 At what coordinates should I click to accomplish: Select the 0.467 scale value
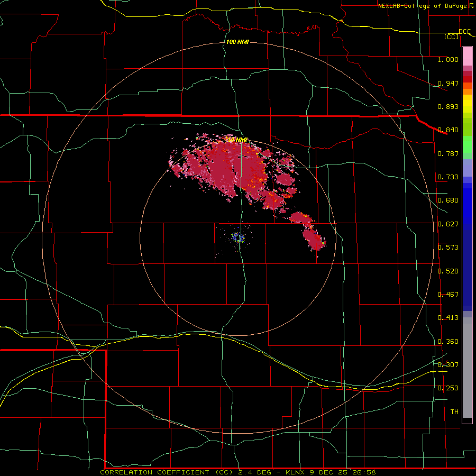448,295
